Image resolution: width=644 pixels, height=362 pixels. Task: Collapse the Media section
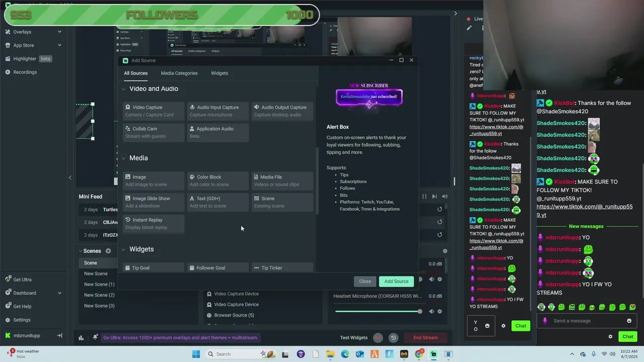pyautogui.click(x=123, y=158)
